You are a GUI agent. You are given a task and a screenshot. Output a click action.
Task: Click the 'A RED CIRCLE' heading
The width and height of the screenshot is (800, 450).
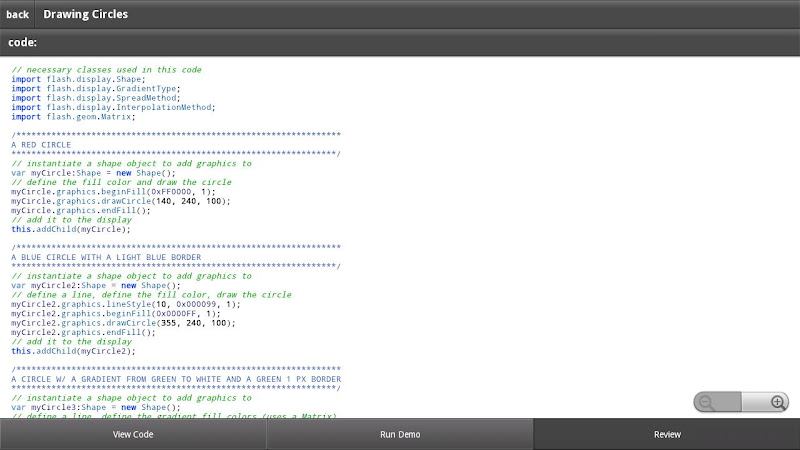coord(41,145)
